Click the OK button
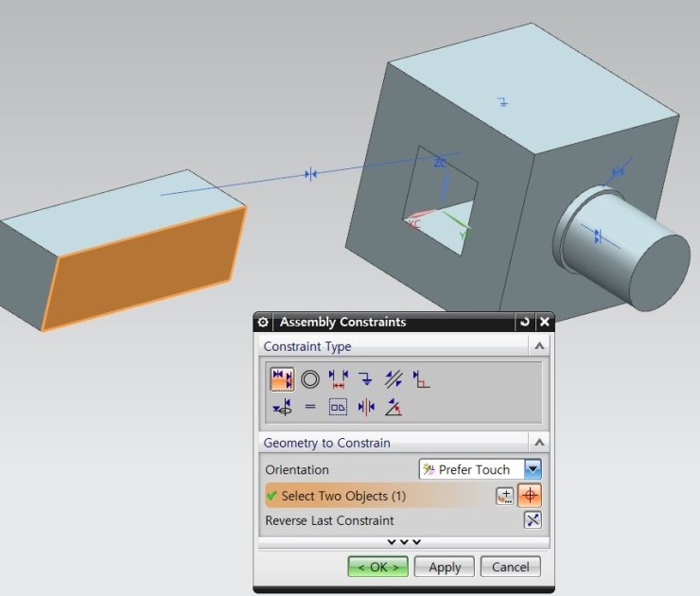This screenshot has width=700, height=596. pos(377,567)
